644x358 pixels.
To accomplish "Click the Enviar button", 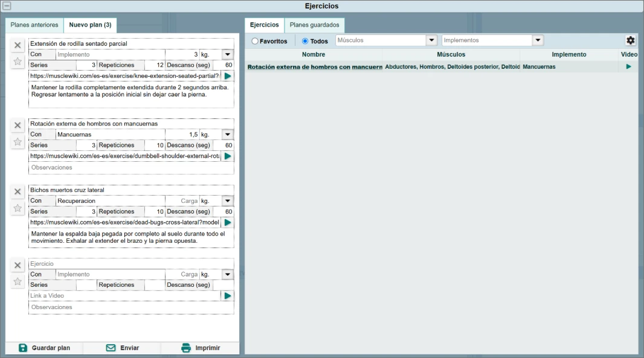I will (x=123, y=348).
